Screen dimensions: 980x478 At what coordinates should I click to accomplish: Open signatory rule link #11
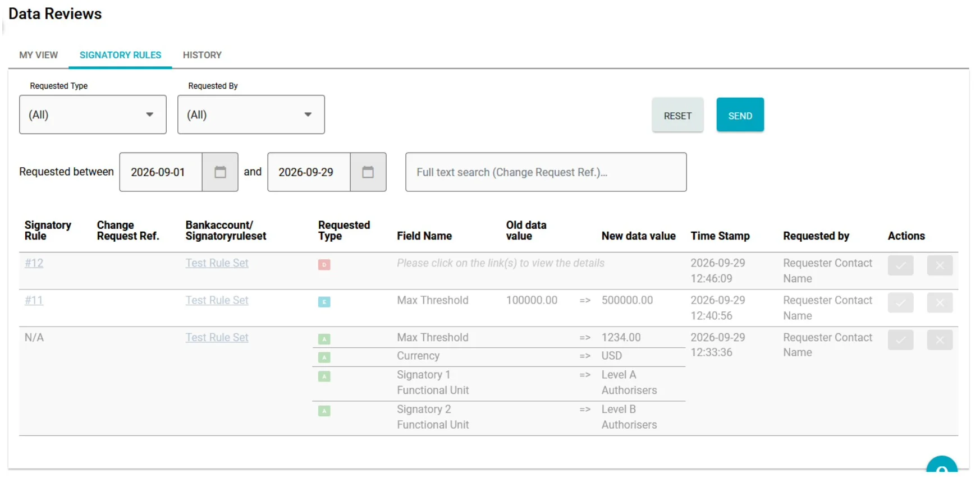tap(34, 300)
